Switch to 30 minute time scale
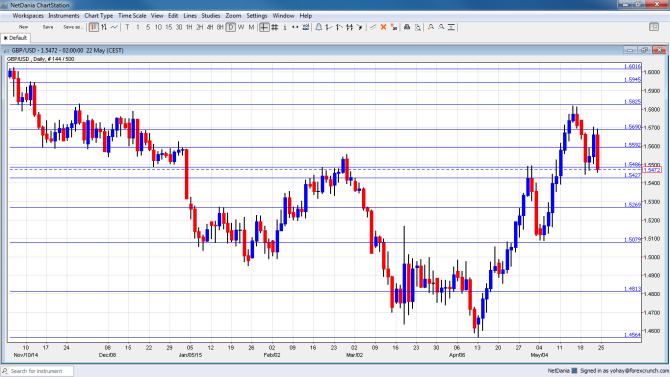The width and height of the screenshot is (670, 377). [x=179, y=27]
